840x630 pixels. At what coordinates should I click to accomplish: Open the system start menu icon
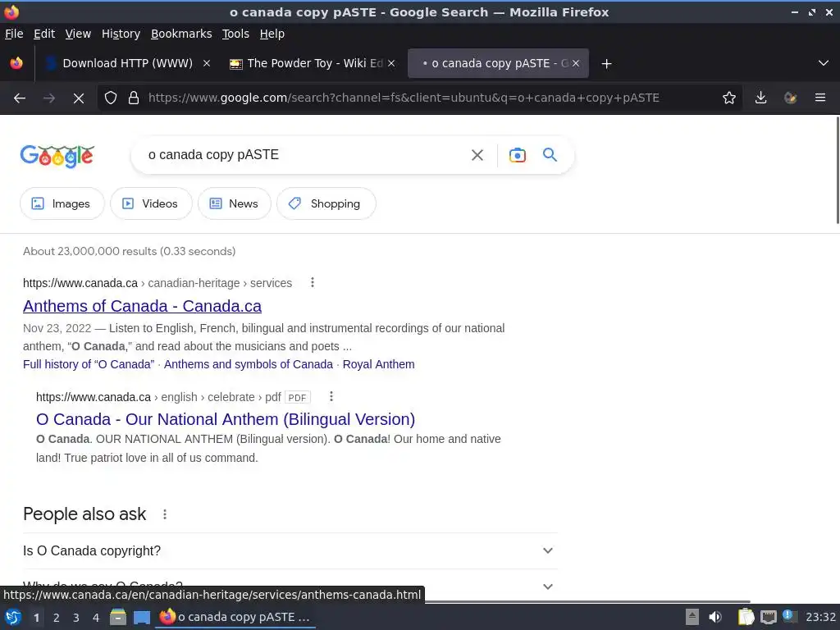(x=13, y=617)
